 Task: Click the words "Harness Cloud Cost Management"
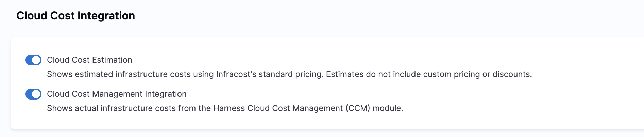coord(278,108)
